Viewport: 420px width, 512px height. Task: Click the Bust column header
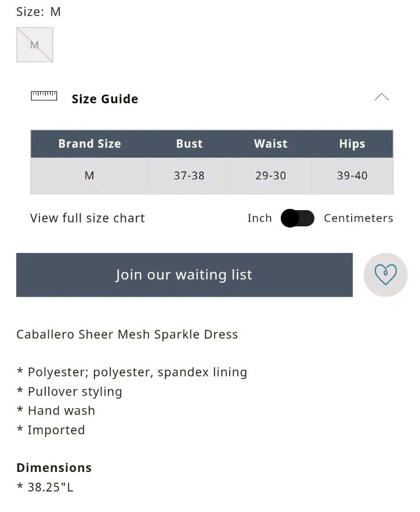189,144
